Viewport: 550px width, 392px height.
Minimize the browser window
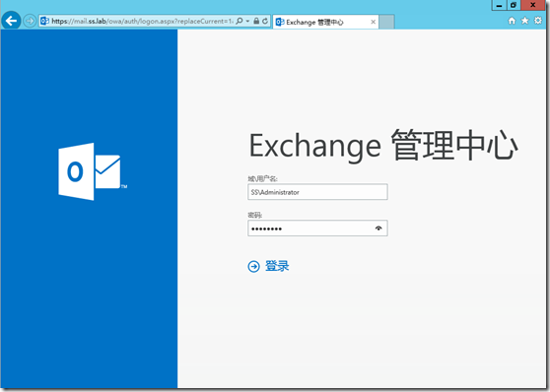coord(499,5)
